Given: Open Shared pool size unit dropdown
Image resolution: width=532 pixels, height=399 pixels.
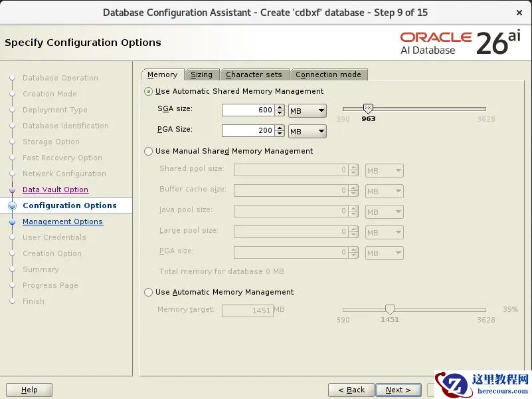Looking at the screenshot, I should click(385, 170).
